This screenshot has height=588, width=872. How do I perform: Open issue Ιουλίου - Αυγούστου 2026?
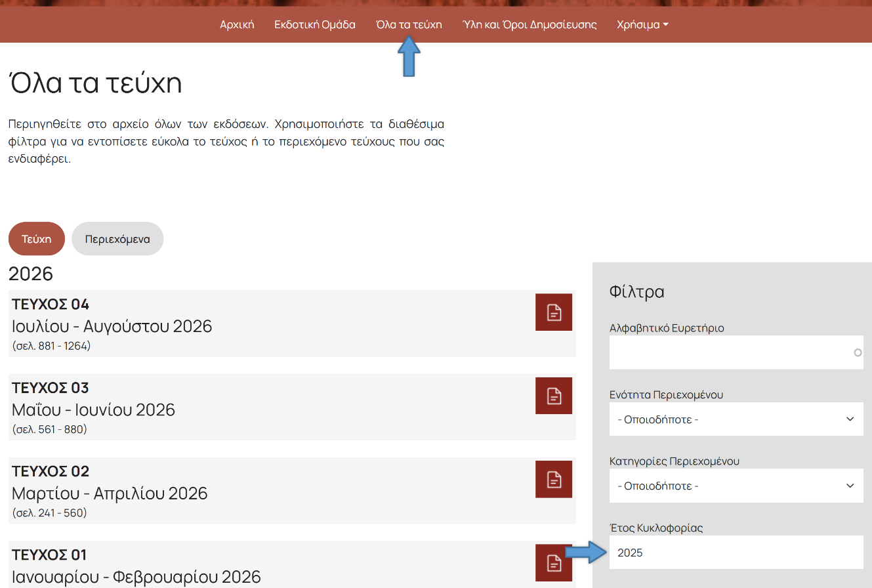[x=112, y=326]
